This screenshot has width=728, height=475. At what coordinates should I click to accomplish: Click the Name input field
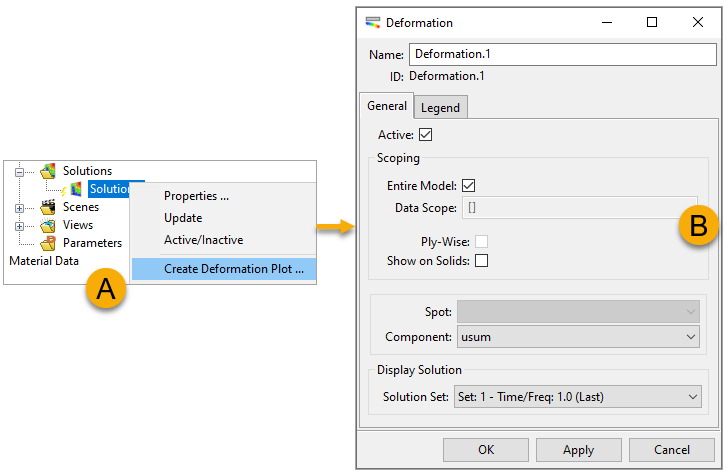[x=563, y=54]
